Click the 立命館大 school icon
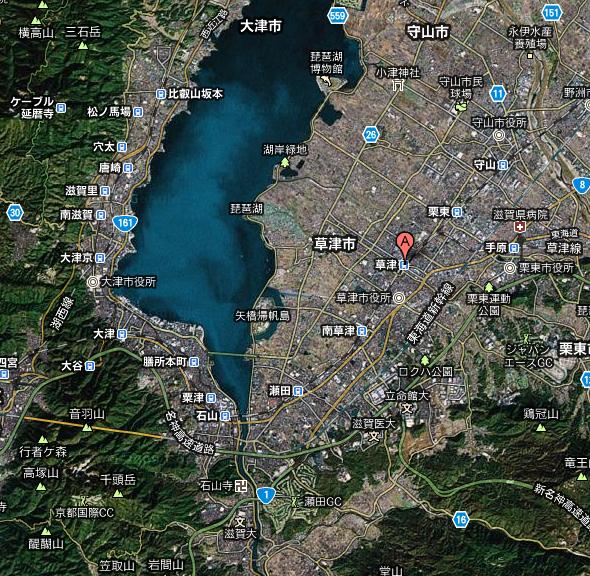 coord(407,409)
